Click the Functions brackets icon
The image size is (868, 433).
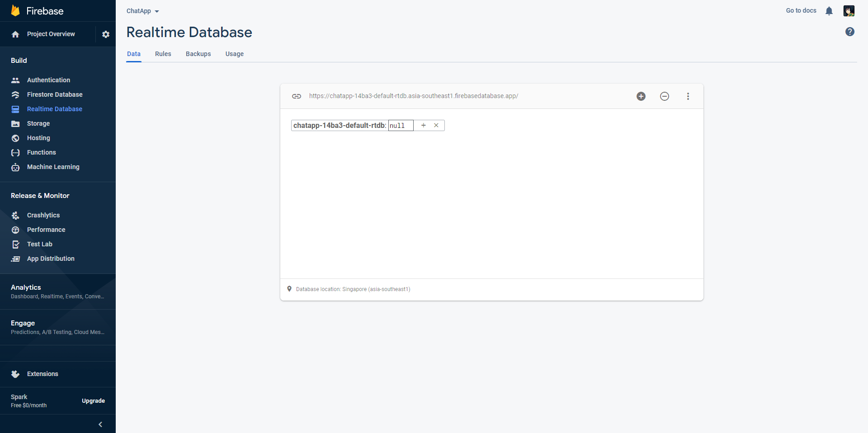15,152
